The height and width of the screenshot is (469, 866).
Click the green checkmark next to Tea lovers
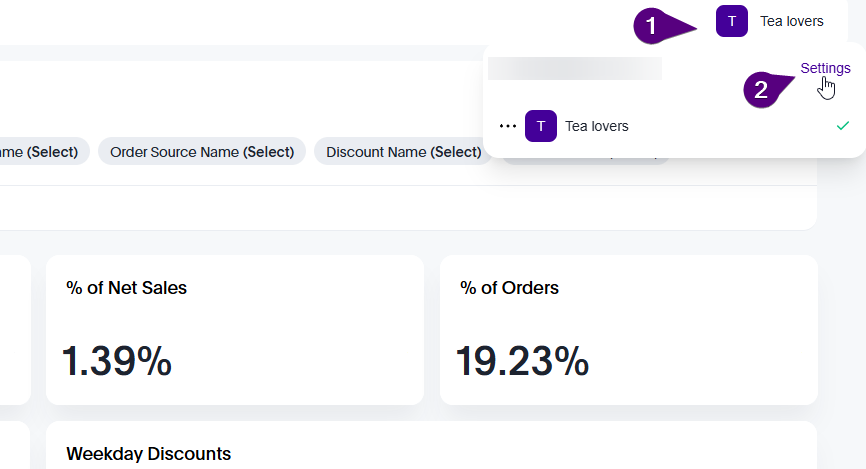pyautogui.click(x=843, y=126)
